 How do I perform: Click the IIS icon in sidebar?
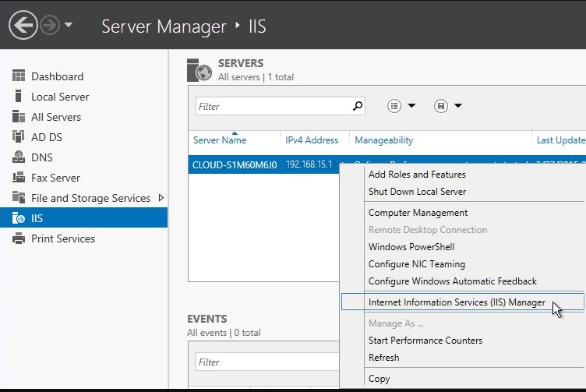19,217
